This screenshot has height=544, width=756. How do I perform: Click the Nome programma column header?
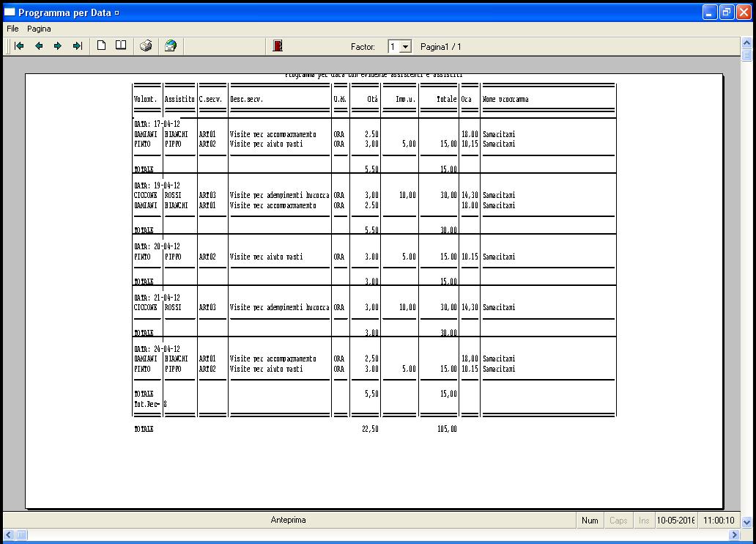point(505,99)
